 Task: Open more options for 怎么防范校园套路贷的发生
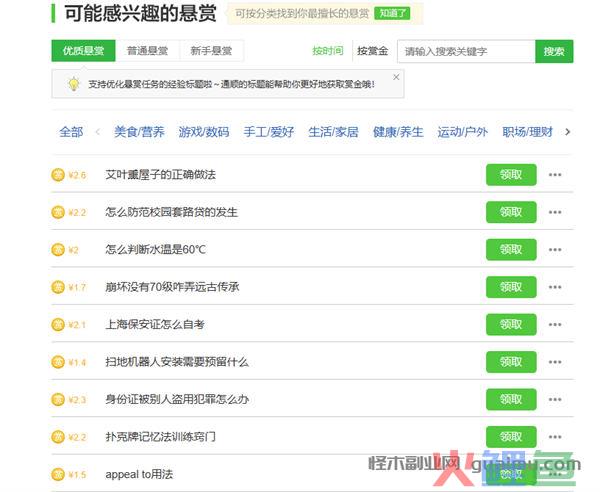point(555,212)
